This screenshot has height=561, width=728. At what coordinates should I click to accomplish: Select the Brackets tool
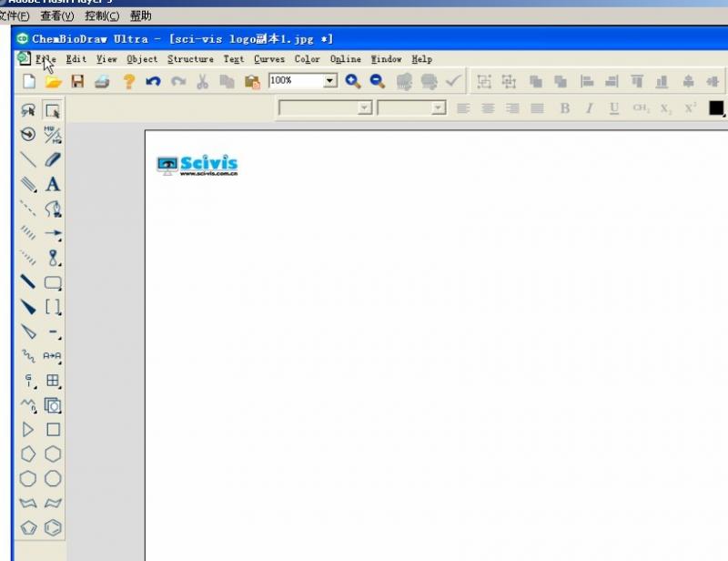[53, 307]
